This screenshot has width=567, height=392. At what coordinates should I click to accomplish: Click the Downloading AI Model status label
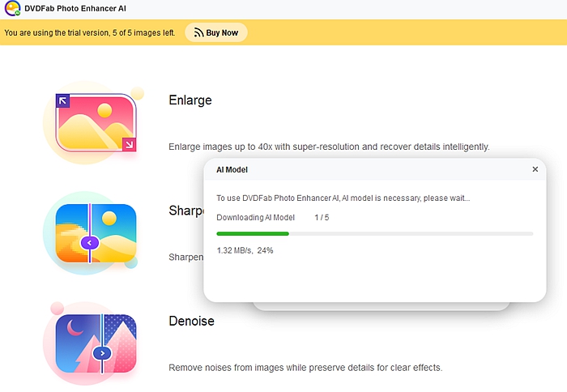(255, 217)
